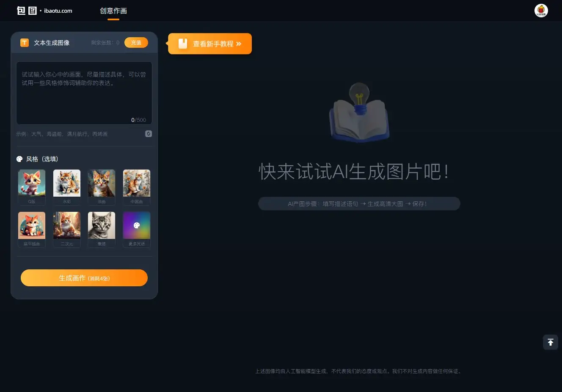Screen dimensions: 562x392
Task: Click the 包图 logo in top-left corner
Action: click(26, 11)
